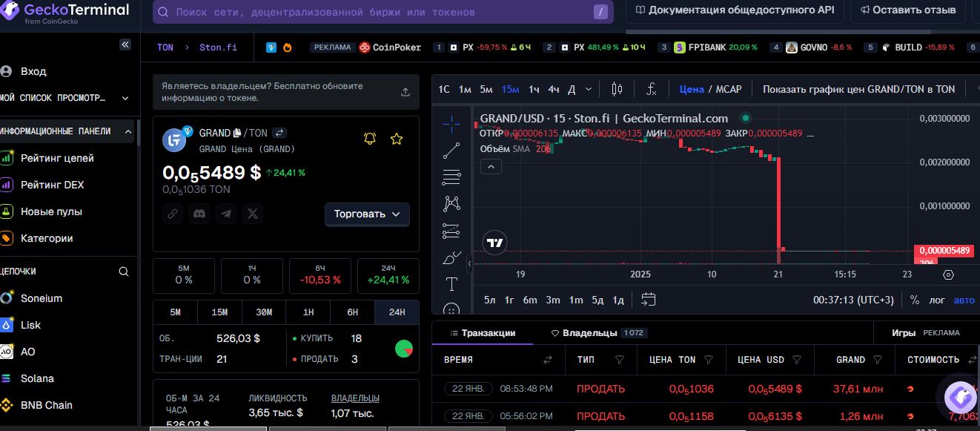The width and height of the screenshot is (980, 431).
Task: Filter transactions by type funnel icon
Action: coord(620,360)
